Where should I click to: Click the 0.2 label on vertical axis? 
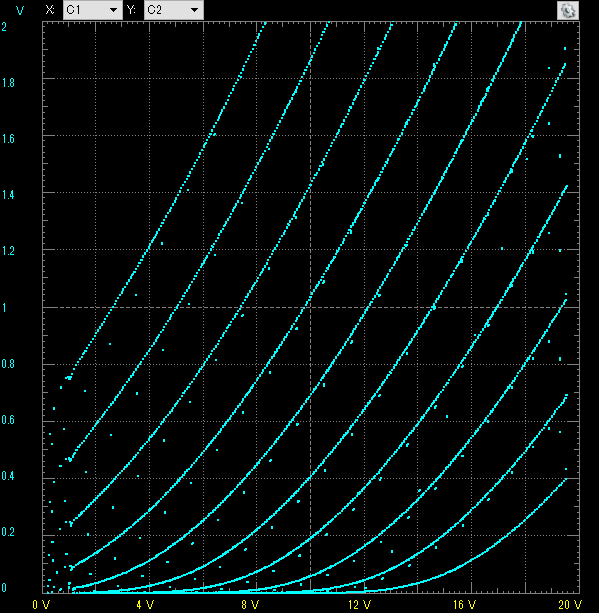coord(8,532)
